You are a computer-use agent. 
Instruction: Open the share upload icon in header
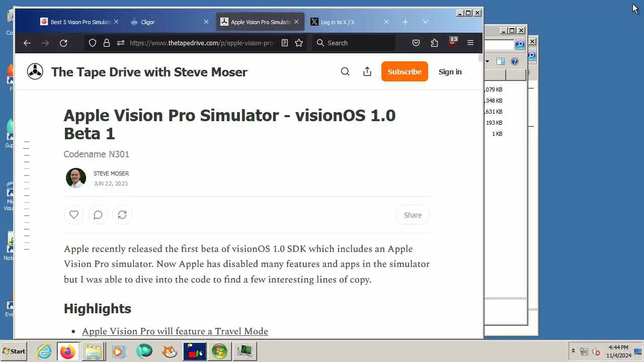[x=367, y=72]
